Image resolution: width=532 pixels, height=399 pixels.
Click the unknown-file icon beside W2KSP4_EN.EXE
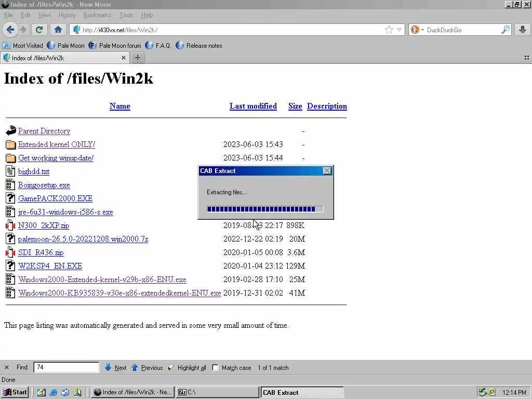[10, 265]
